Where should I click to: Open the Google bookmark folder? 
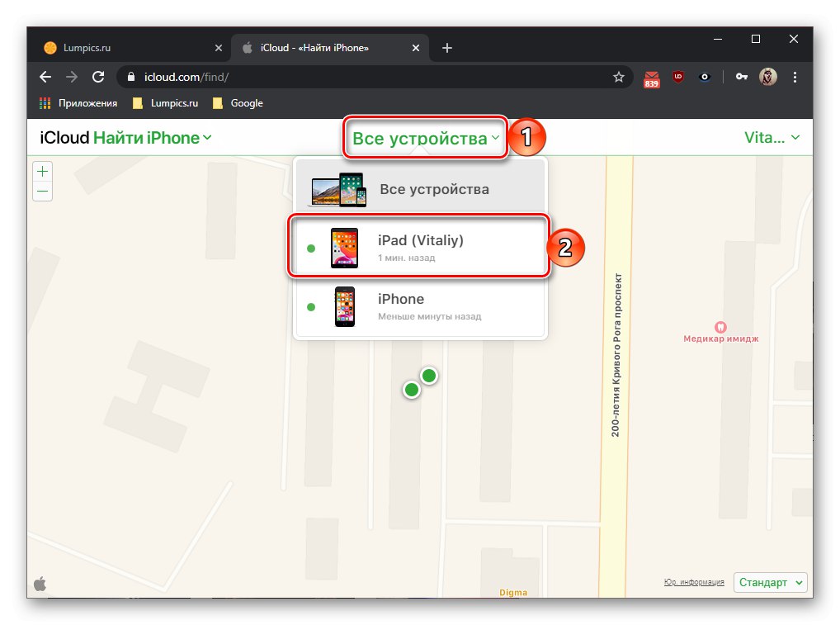pyautogui.click(x=238, y=103)
